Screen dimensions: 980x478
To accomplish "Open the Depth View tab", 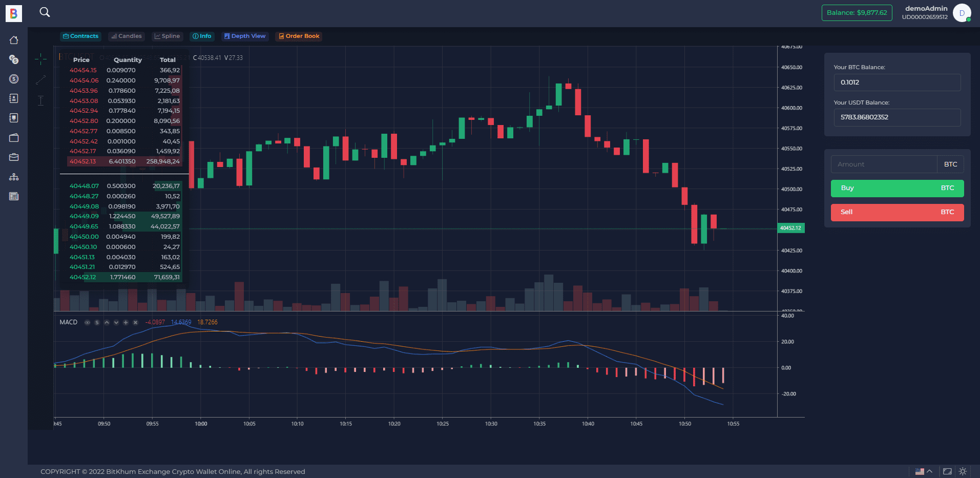I will tap(245, 36).
